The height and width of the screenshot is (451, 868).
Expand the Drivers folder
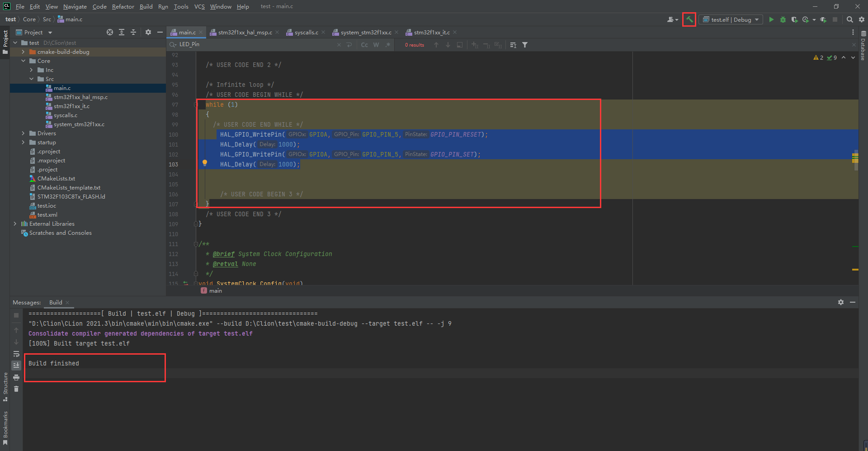click(x=23, y=133)
